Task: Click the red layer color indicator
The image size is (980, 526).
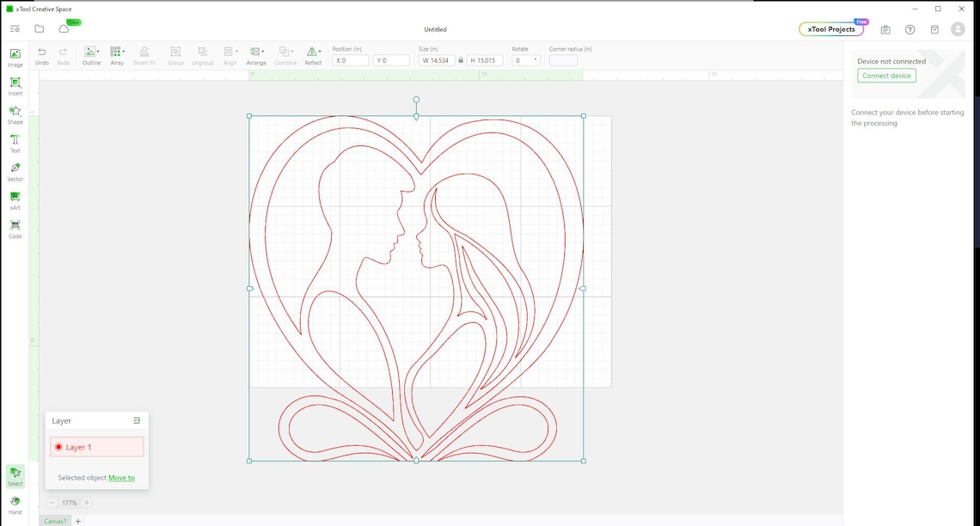Action: coord(58,447)
